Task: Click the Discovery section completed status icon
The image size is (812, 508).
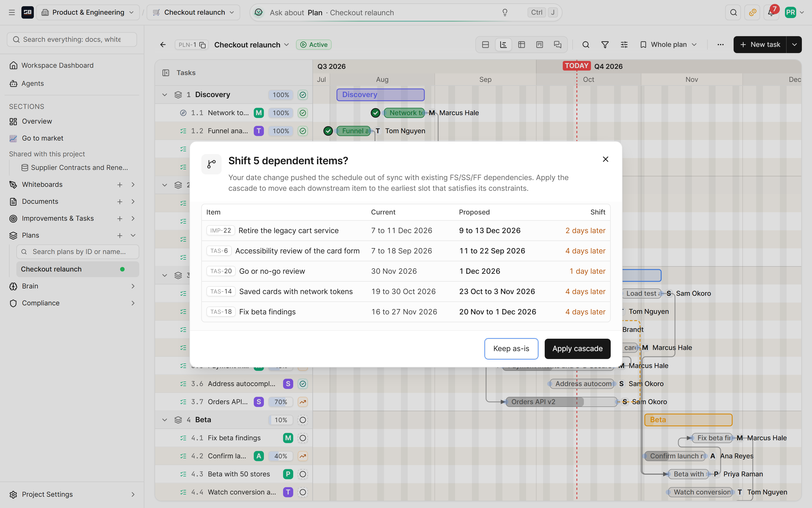Action: 303,95
